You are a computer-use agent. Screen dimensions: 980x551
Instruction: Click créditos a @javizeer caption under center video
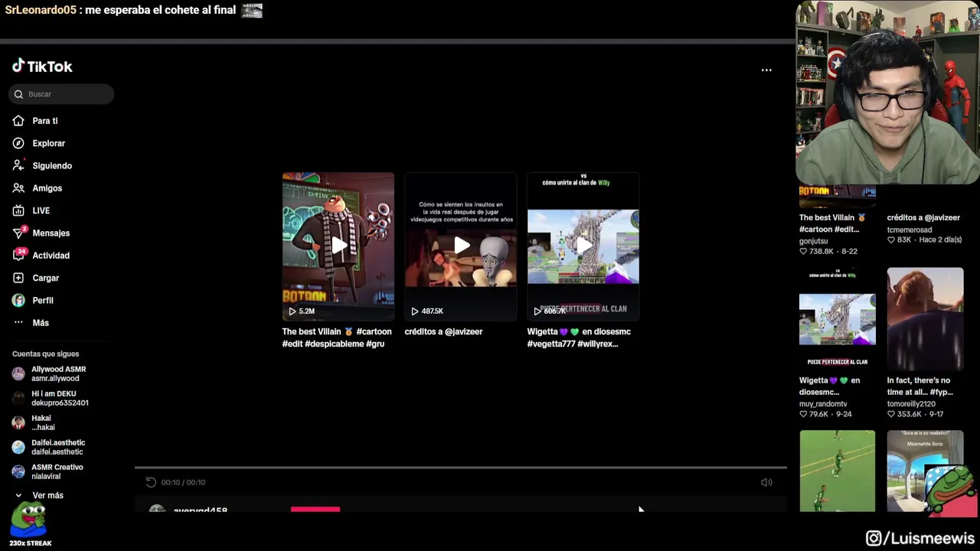(443, 331)
